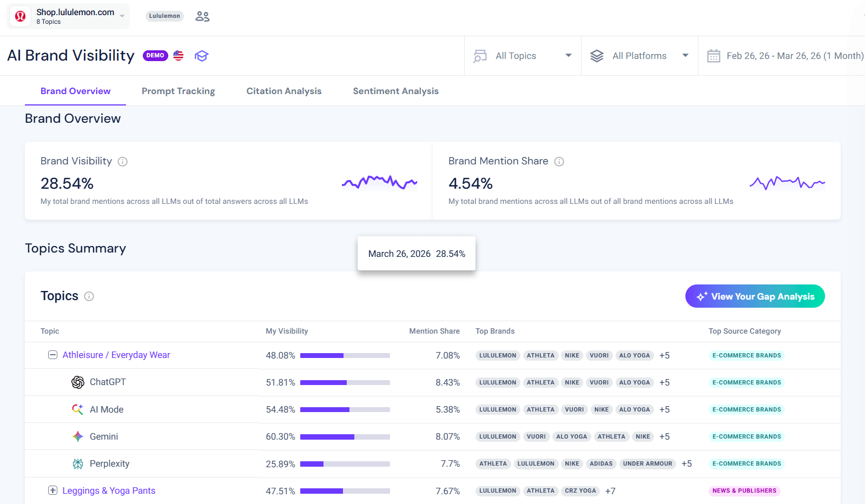This screenshot has height=504, width=865.
Task: Click the Top Source Category column header
Action: tap(745, 331)
